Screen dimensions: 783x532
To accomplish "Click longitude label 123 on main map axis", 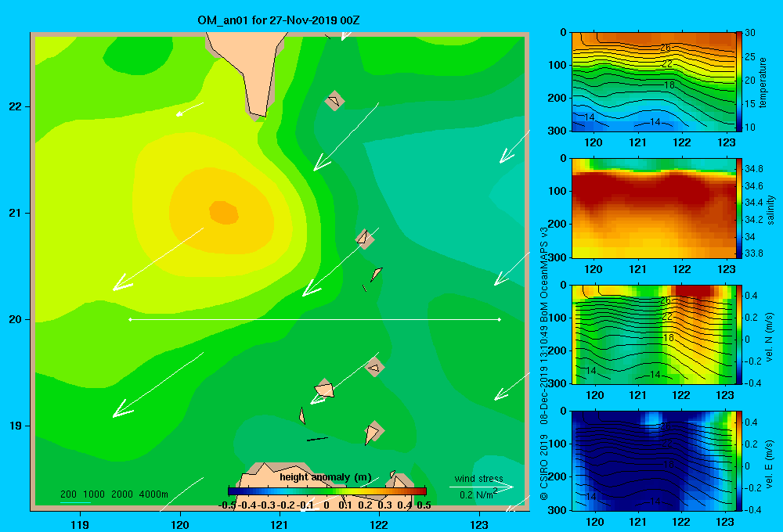I will 479,524.
